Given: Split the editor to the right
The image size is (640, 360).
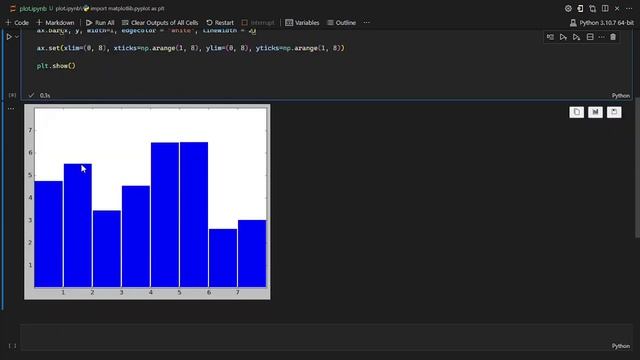Looking at the screenshot, I should [x=605, y=8].
